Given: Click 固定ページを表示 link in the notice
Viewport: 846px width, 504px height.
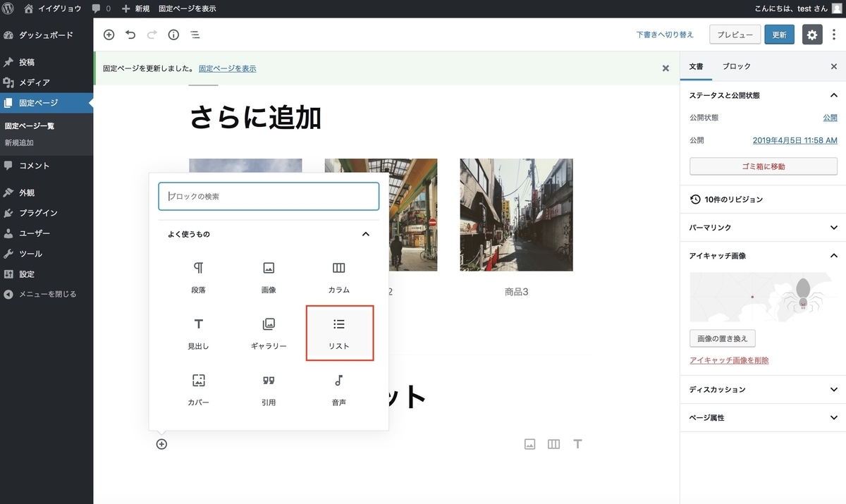Looking at the screenshot, I should [227, 68].
